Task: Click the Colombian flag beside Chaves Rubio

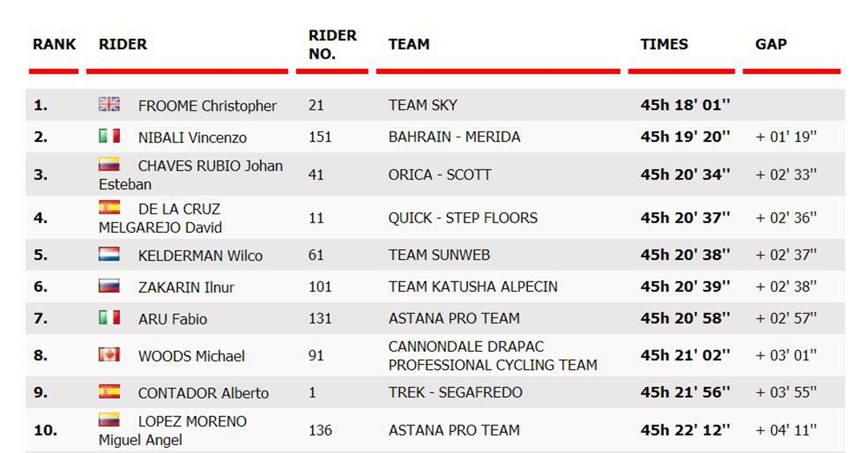Action: tap(109, 165)
